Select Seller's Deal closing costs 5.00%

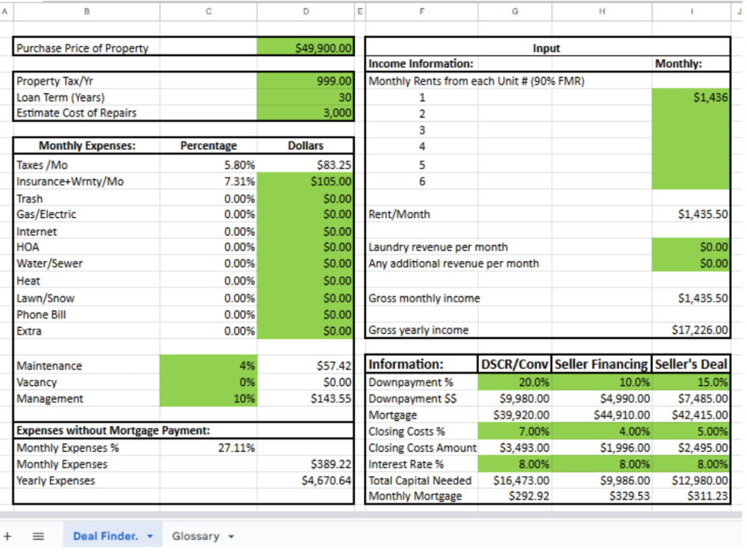(x=691, y=432)
